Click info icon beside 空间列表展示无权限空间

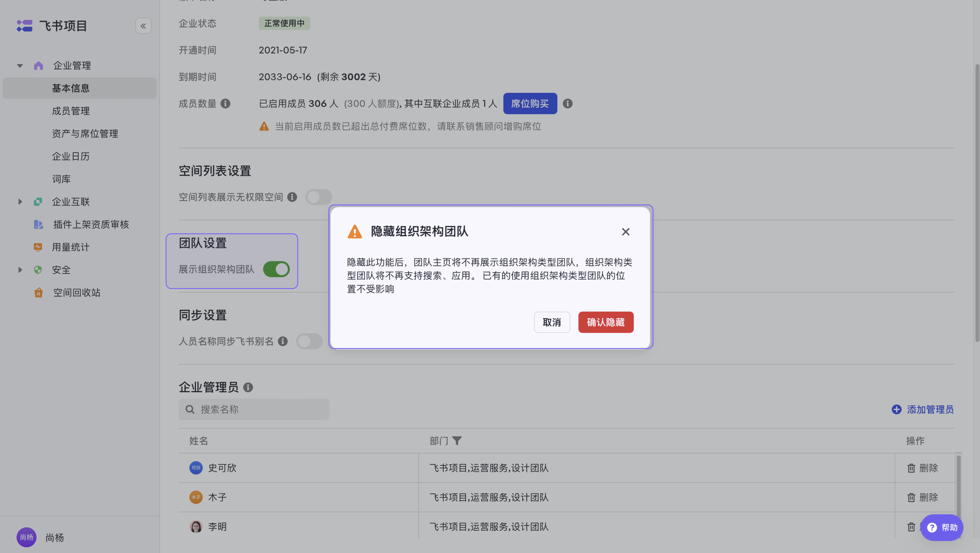(x=292, y=197)
